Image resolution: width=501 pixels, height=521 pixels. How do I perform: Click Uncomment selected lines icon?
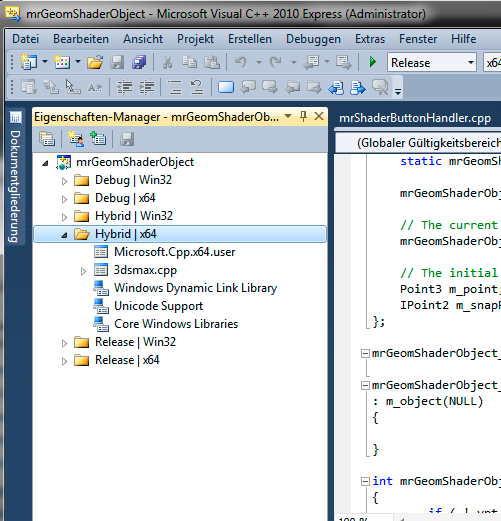(x=197, y=87)
